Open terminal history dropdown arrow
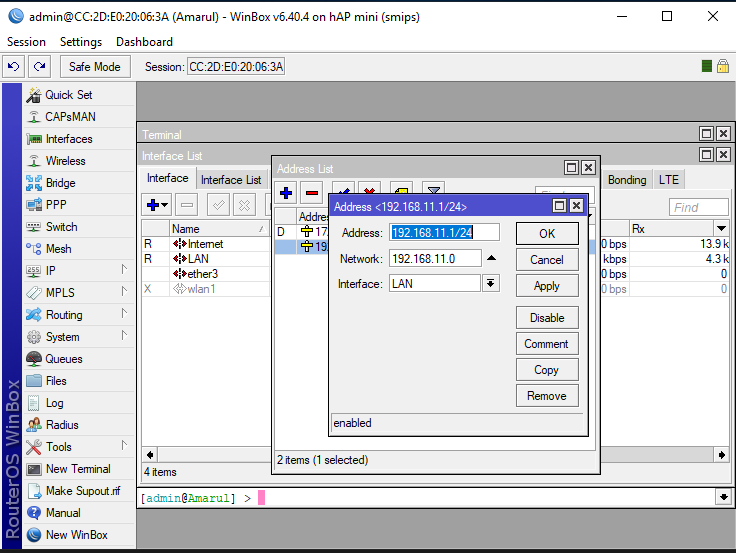The height and width of the screenshot is (553, 736). 723,497
